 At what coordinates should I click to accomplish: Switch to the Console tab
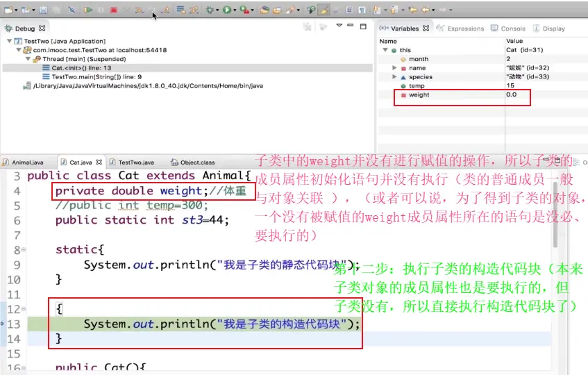coord(513,28)
